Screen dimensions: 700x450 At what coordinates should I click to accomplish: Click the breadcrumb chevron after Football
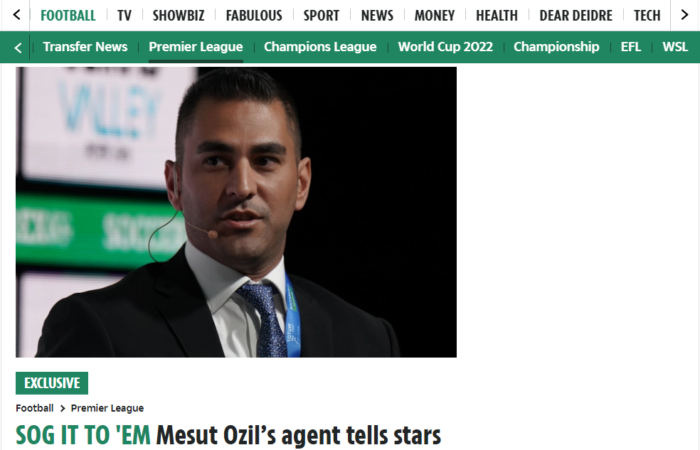pyautogui.click(x=62, y=408)
